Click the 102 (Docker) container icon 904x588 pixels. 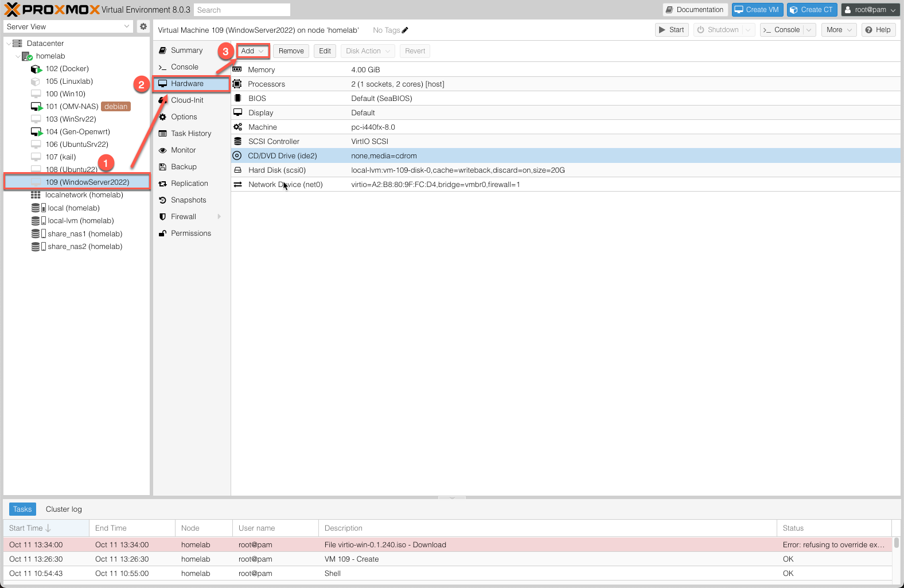pyautogui.click(x=36, y=69)
